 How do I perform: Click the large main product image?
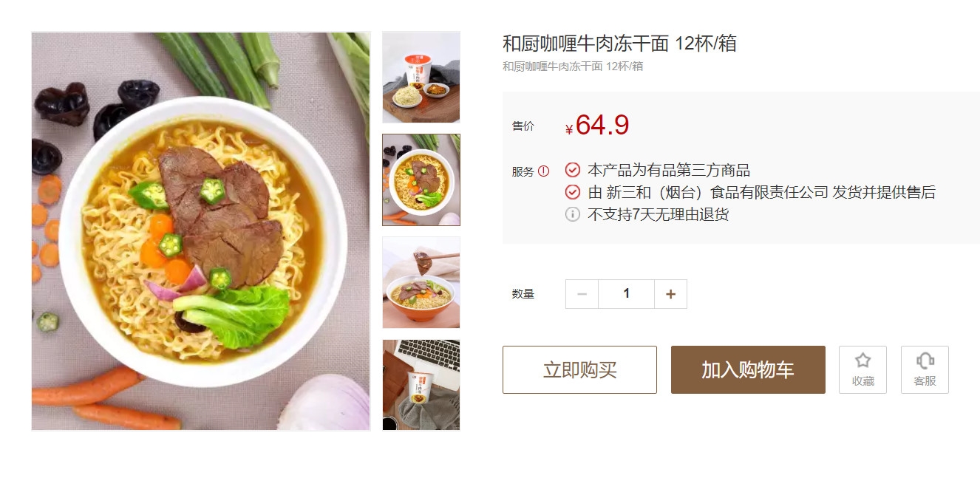click(x=200, y=231)
